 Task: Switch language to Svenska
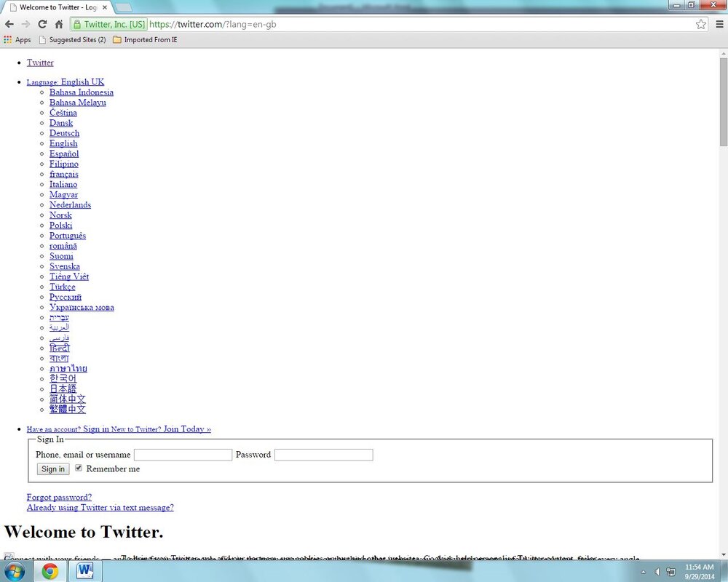[x=65, y=266]
